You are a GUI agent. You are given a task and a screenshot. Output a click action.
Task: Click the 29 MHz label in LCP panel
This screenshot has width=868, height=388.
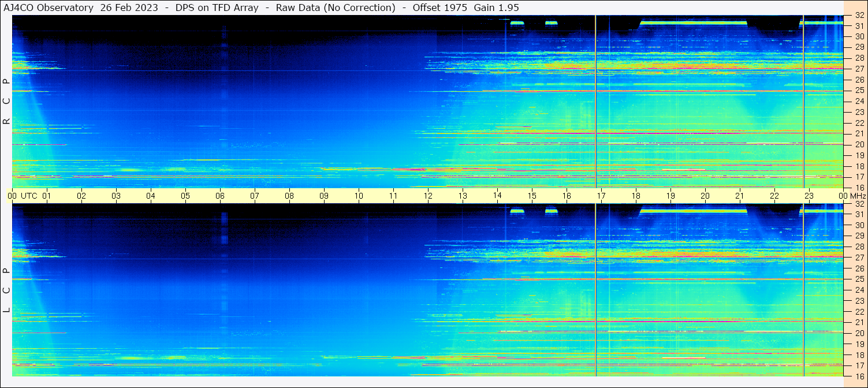[859, 236]
